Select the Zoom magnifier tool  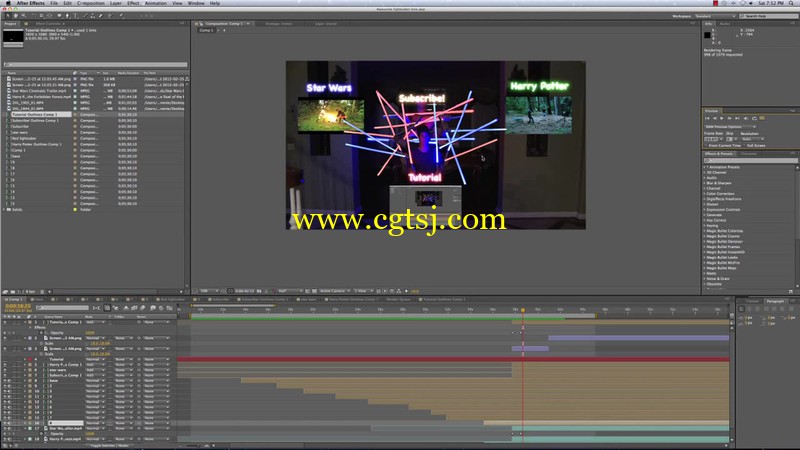click(x=23, y=16)
